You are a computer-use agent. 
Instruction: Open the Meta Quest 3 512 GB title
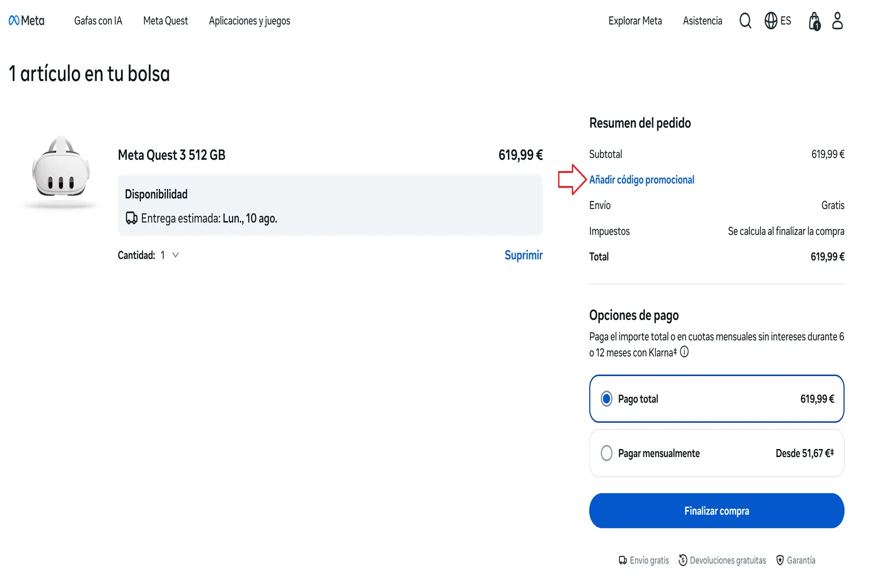[172, 155]
